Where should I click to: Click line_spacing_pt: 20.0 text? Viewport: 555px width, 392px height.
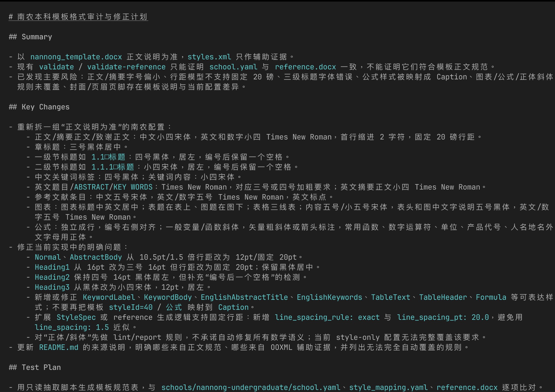[443, 317]
